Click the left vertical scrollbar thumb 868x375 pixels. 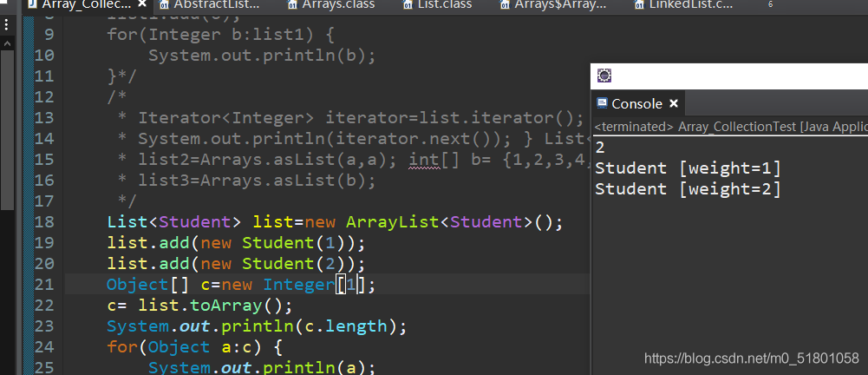[7, 130]
